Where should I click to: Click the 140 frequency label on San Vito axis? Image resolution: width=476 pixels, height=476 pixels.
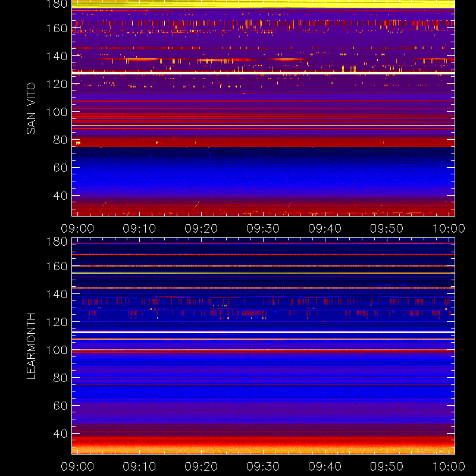tap(57, 56)
